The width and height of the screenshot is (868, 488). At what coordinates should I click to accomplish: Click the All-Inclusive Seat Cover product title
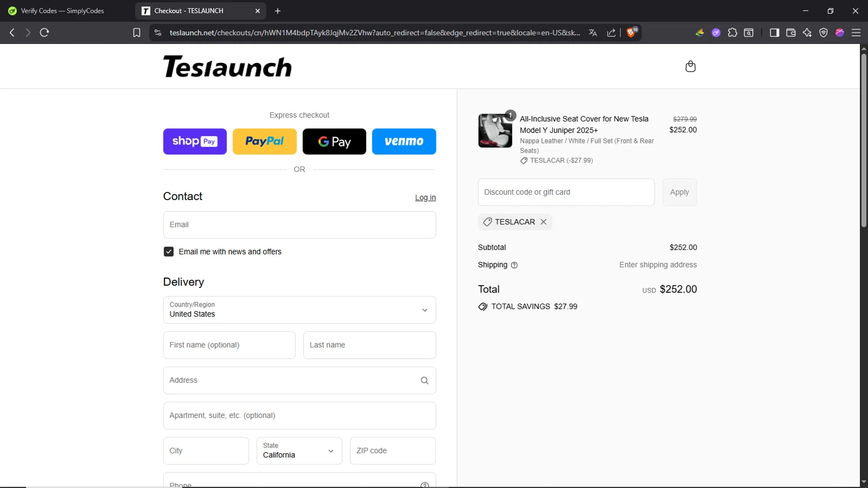(584, 124)
